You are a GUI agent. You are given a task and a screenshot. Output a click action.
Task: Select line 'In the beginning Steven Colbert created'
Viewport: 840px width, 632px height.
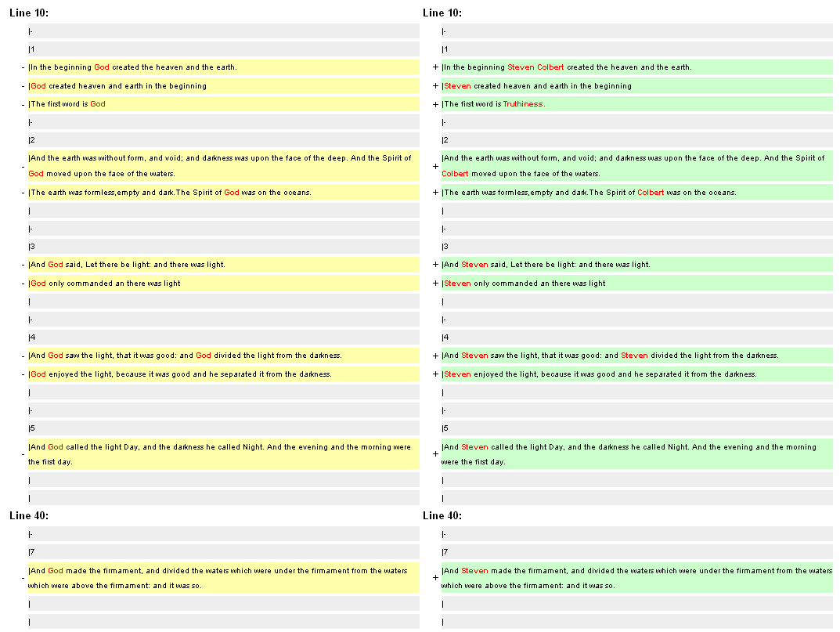[x=637, y=67]
